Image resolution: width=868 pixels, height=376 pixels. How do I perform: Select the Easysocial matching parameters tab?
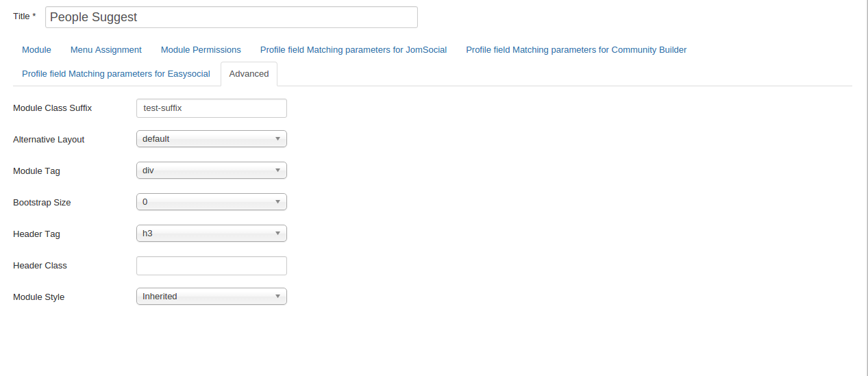click(116, 74)
